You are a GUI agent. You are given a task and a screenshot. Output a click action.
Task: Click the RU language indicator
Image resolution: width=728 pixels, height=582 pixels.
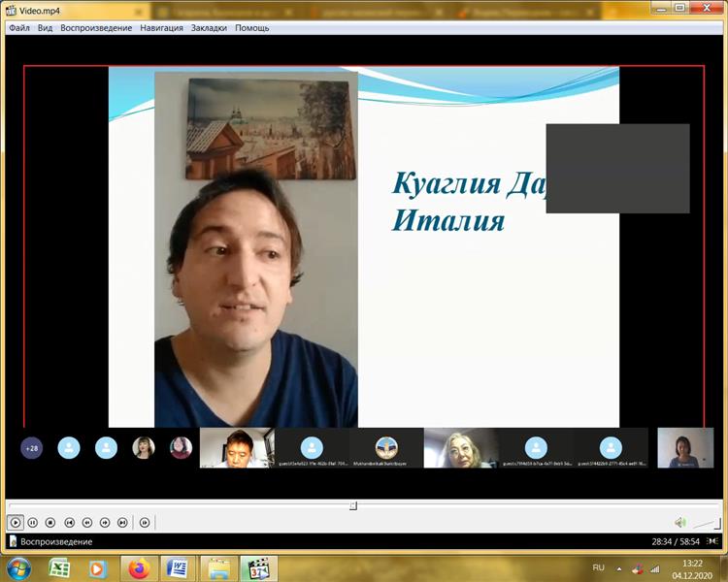(x=599, y=567)
